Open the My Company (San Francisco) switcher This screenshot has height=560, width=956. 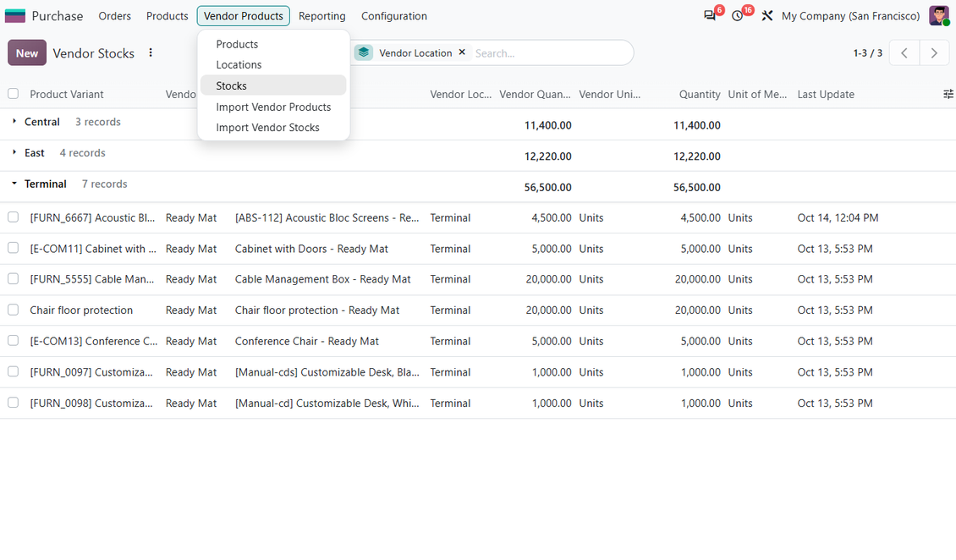click(x=850, y=16)
